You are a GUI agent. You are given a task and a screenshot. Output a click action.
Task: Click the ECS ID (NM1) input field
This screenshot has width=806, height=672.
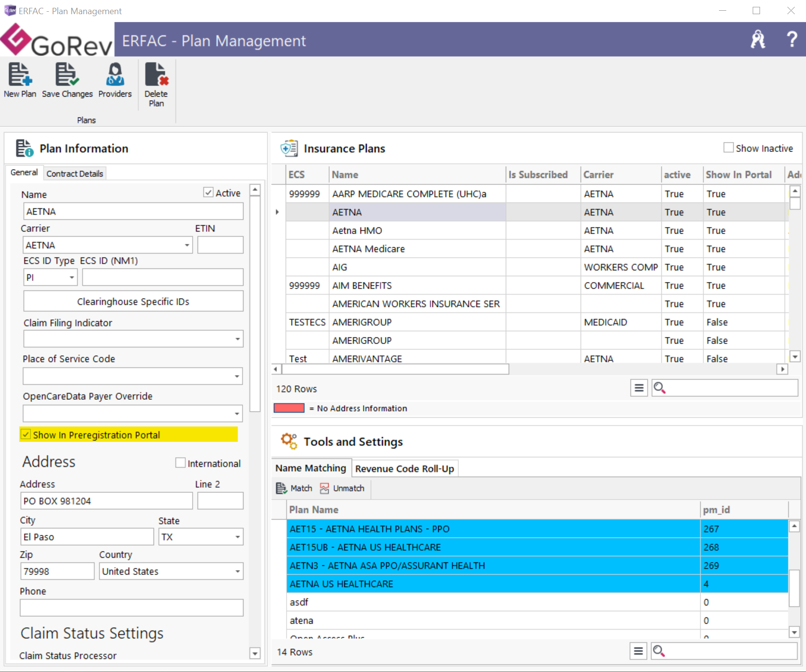pos(163,277)
